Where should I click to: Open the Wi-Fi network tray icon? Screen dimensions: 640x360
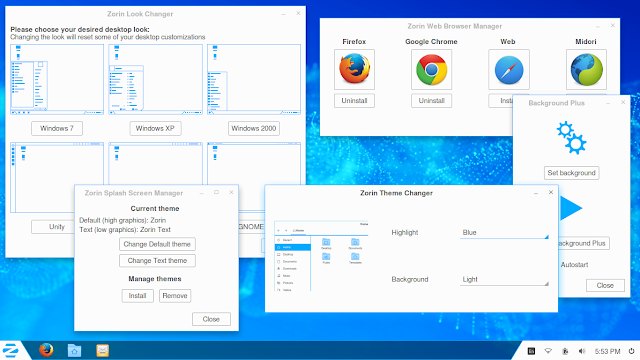coord(548,351)
